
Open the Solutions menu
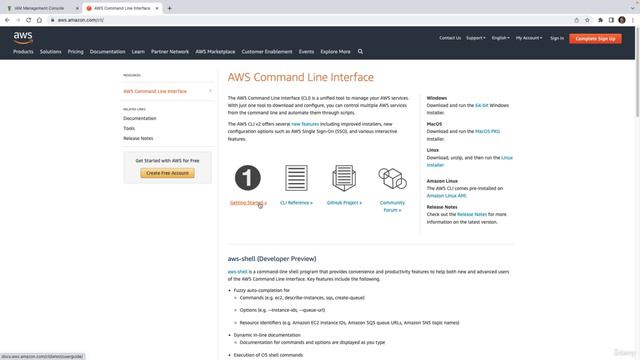[51, 52]
